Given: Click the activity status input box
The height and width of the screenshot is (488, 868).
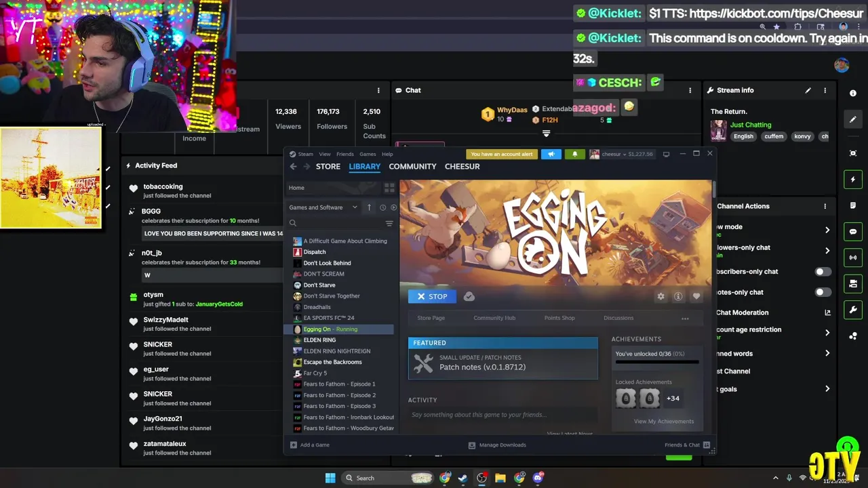Looking at the screenshot, I should pos(503,415).
